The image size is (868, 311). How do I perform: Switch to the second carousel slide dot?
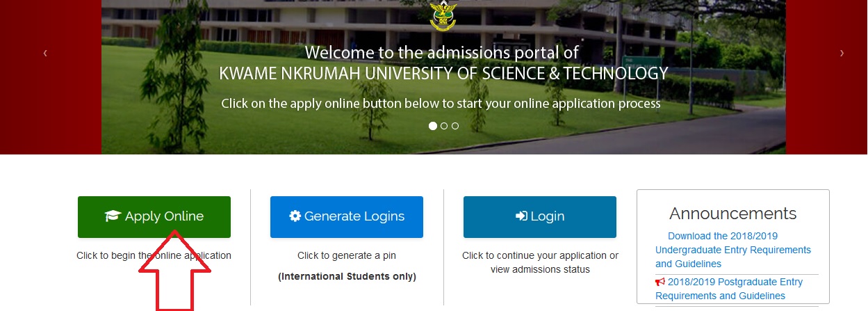444,126
